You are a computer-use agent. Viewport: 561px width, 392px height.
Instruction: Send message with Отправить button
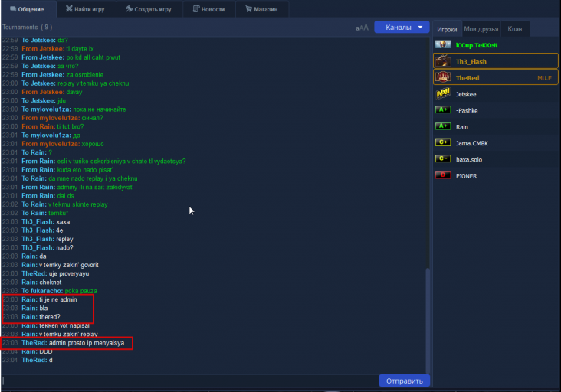pyautogui.click(x=405, y=381)
